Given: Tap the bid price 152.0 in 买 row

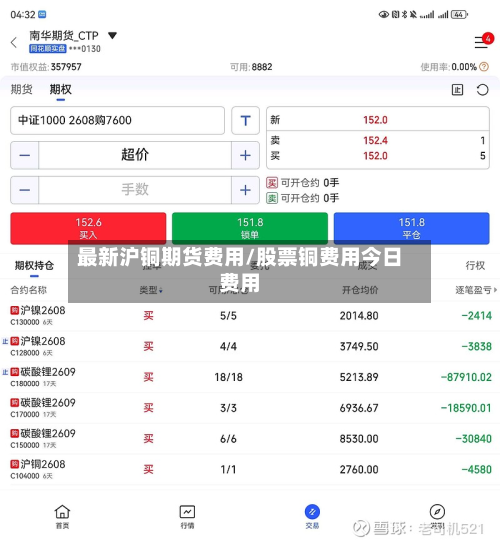Looking at the screenshot, I should [x=375, y=156].
